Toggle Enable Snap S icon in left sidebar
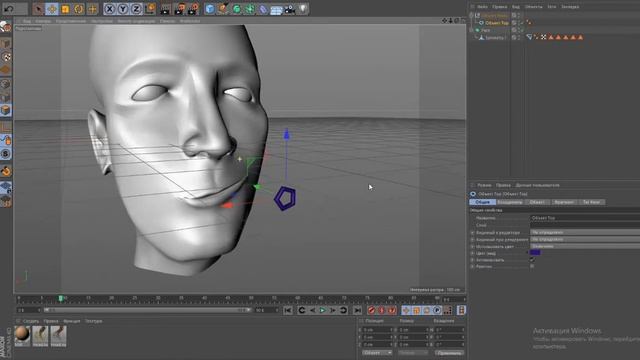The width and height of the screenshot is (640, 360). coord(5,154)
